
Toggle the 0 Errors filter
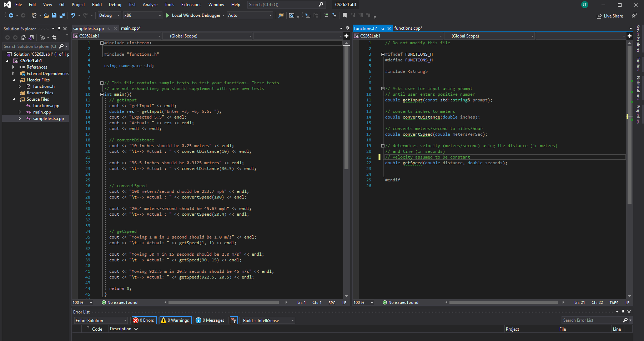pyautogui.click(x=144, y=320)
